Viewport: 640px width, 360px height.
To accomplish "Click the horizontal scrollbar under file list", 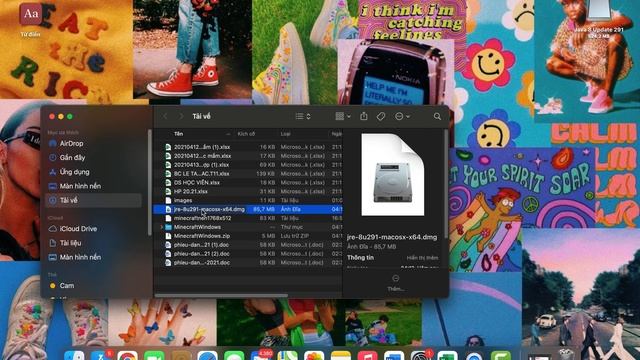I will (221, 296).
